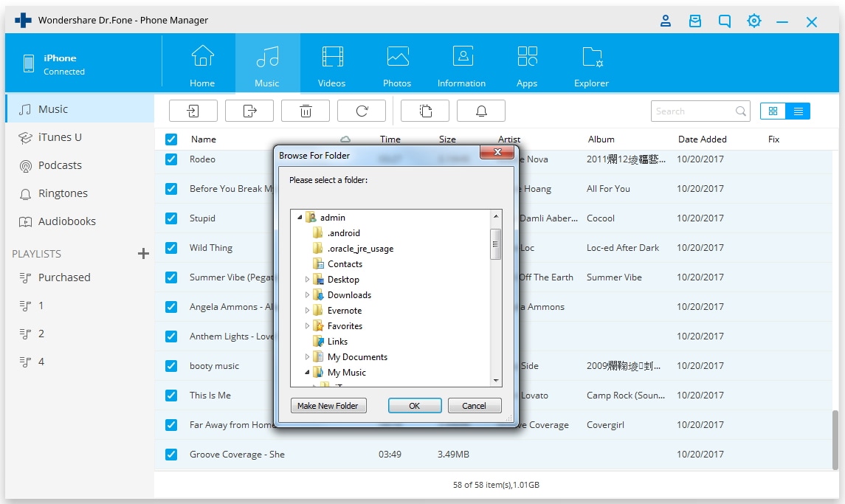The width and height of the screenshot is (845, 504).
Task: Go to the Home tab
Action: [202, 65]
